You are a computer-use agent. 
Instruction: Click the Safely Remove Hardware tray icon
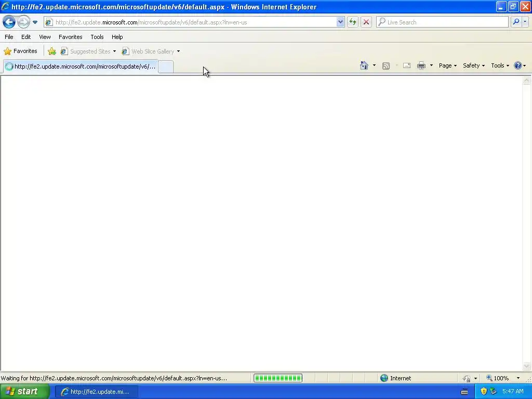pos(494,391)
